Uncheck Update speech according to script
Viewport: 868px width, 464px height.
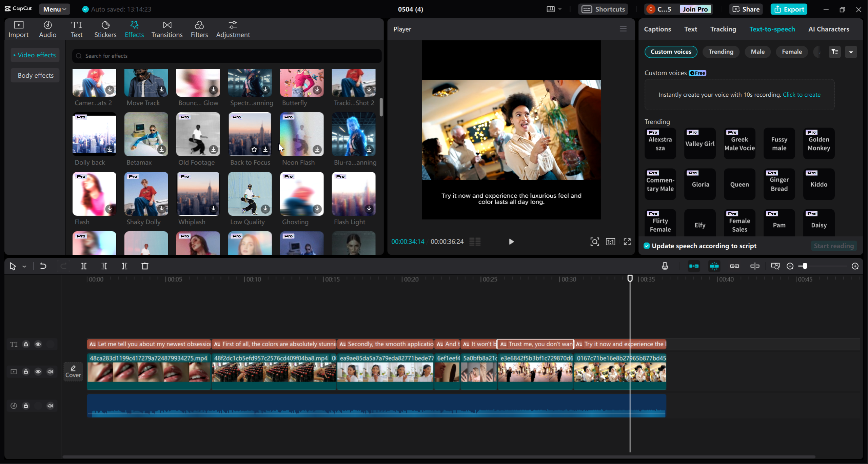647,246
